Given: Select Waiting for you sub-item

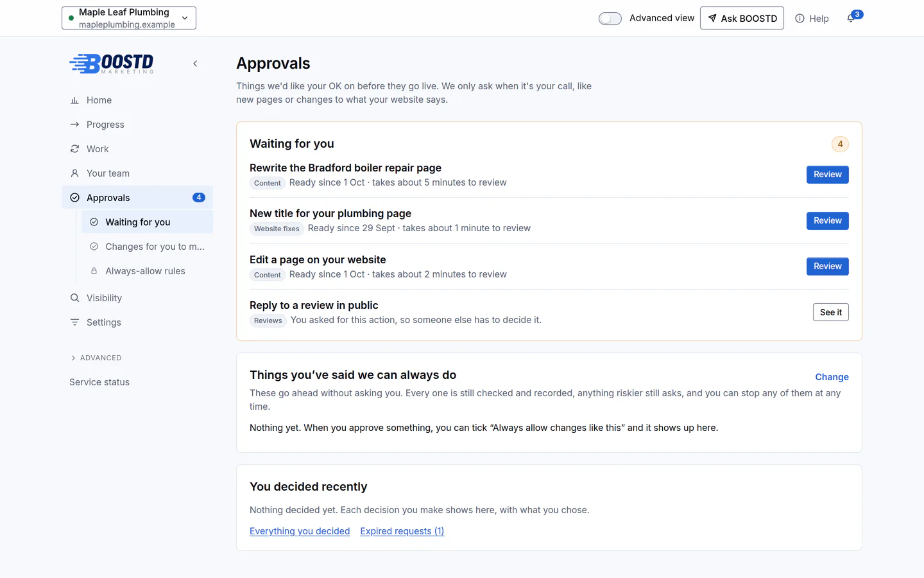Looking at the screenshot, I should click(147, 222).
